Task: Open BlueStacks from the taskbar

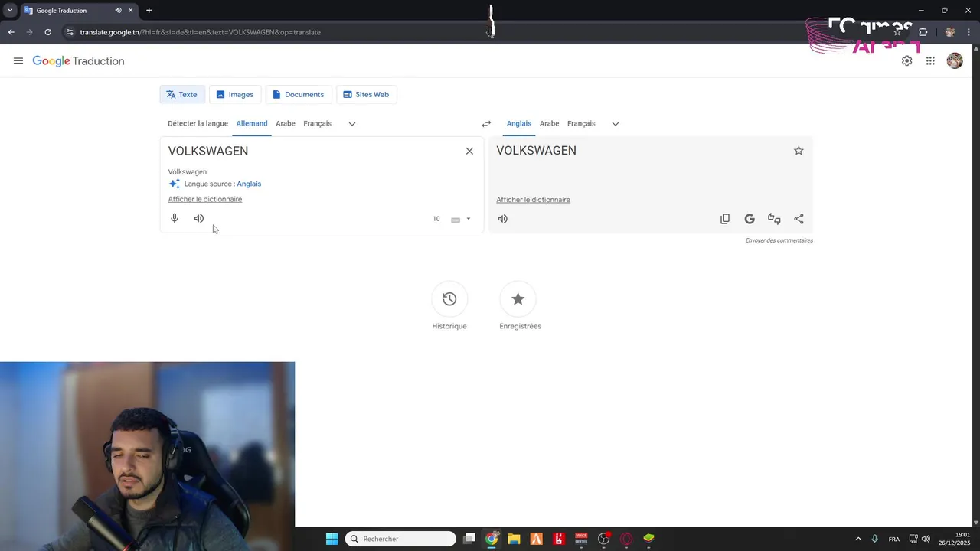Action: tap(648, 539)
